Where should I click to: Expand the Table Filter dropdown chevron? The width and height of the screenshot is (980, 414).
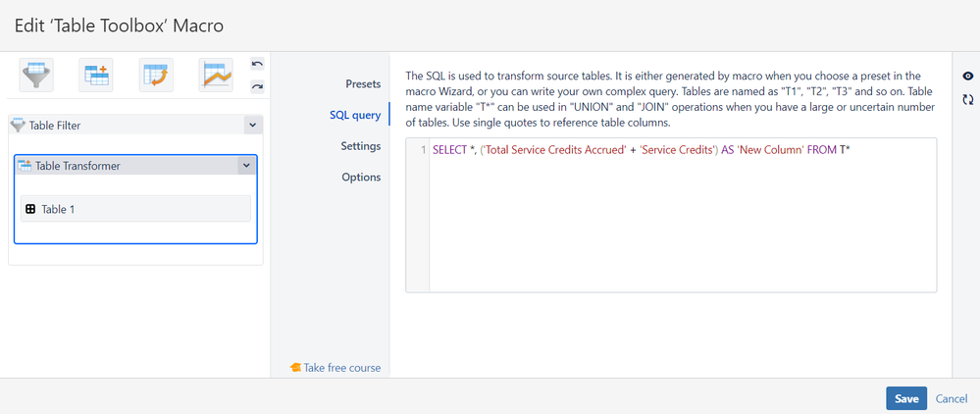[x=252, y=125]
